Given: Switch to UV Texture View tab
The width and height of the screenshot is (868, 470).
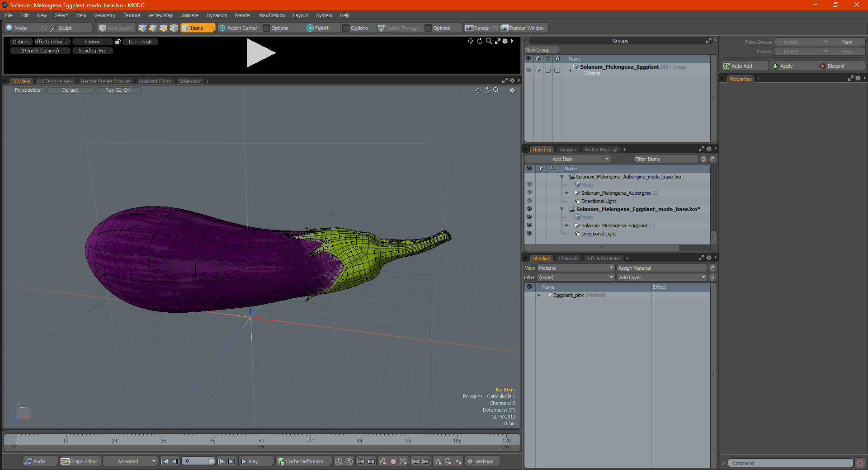Looking at the screenshot, I should [x=56, y=81].
